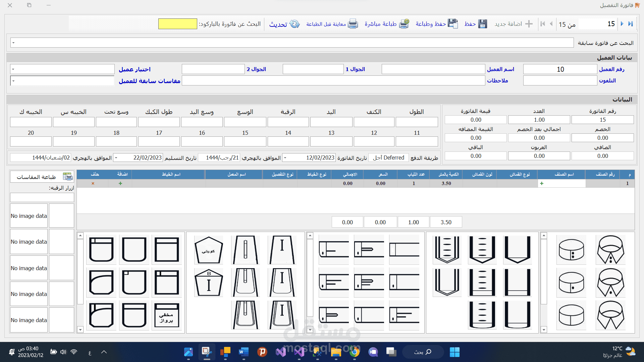
Task: Go to last record navigation arrow
Action: pos(631,24)
